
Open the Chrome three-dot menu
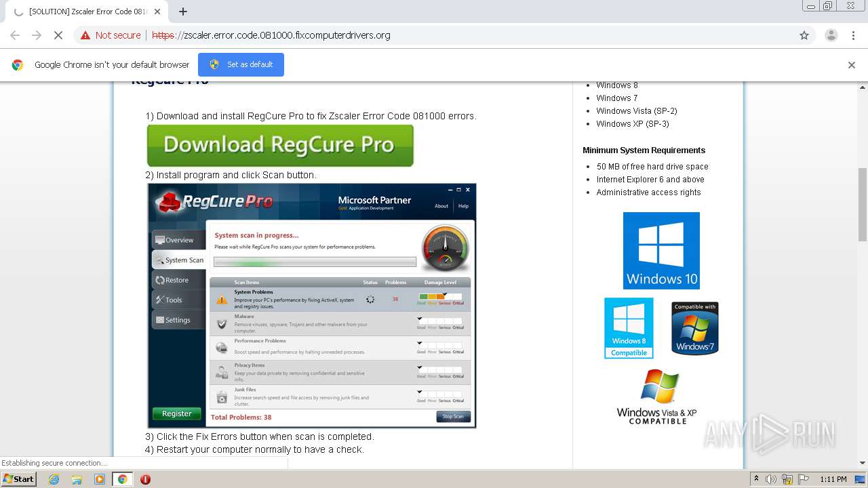(x=853, y=35)
